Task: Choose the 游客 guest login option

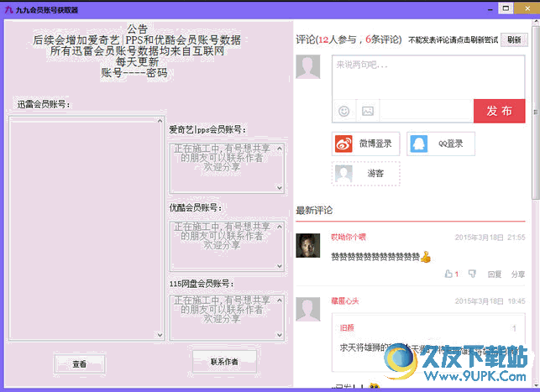Action: coord(366,174)
